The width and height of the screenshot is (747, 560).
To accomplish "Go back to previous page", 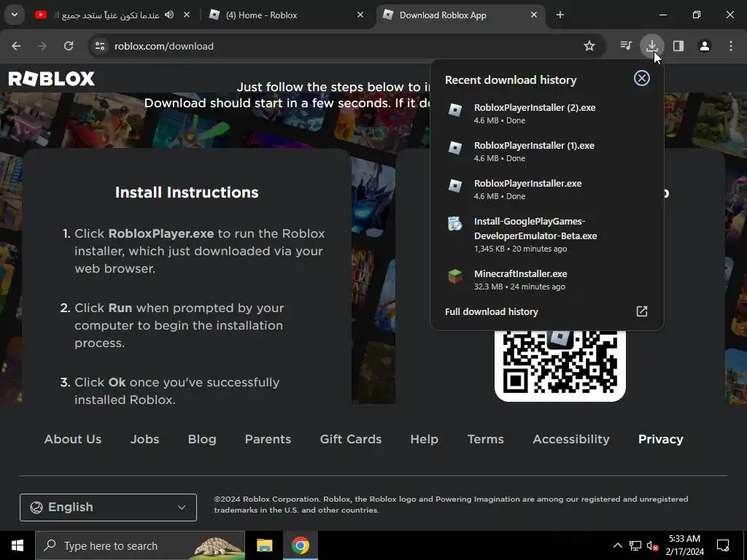I will [x=16, y=46].
